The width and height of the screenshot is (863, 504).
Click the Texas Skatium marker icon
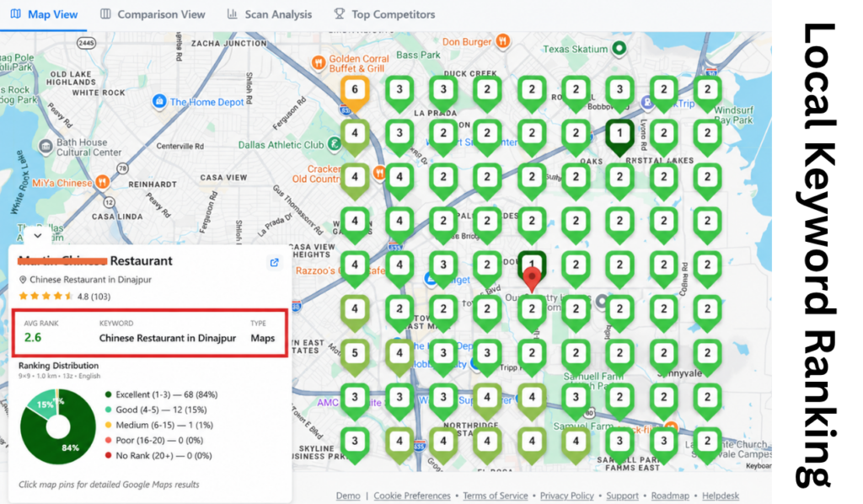pyautogui.click(x=619, y=48)
